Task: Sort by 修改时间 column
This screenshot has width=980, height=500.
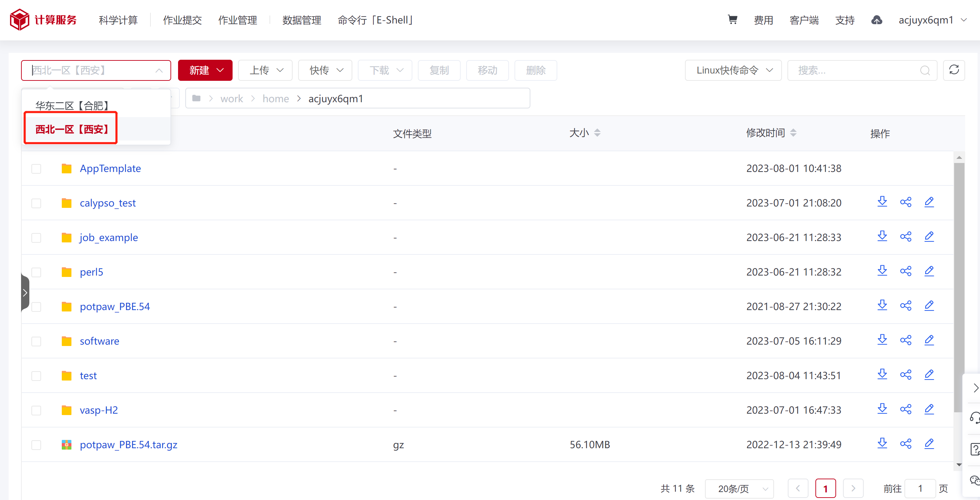Action: [x=793, y=133]
